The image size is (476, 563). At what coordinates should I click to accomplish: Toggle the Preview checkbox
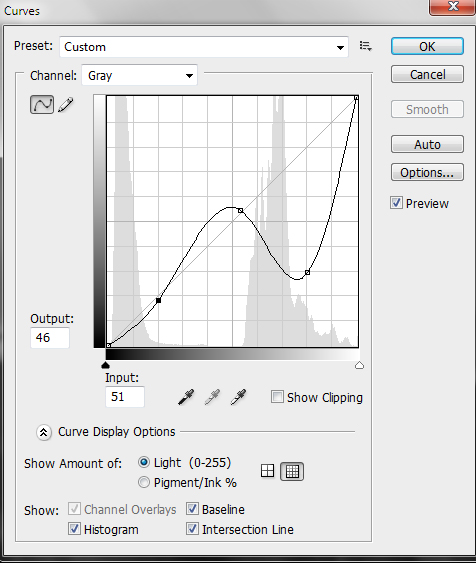[396, 203]
